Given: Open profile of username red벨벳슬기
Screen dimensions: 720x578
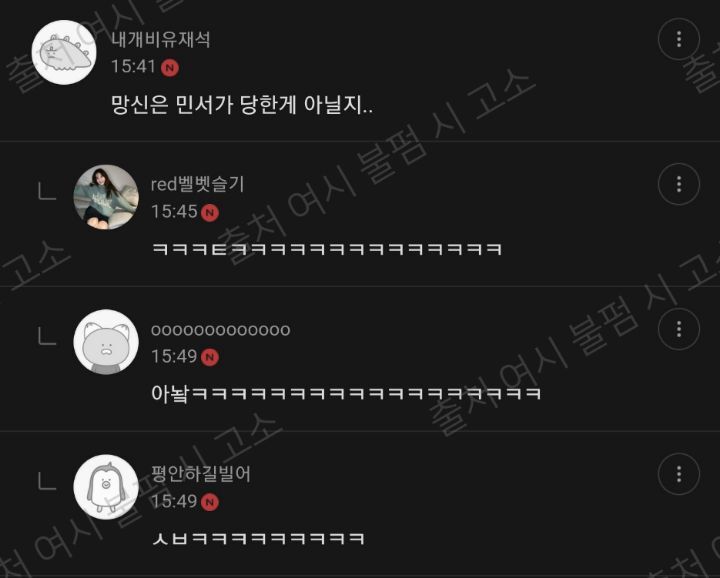Looking at the screenshot, I should point(197,184).
